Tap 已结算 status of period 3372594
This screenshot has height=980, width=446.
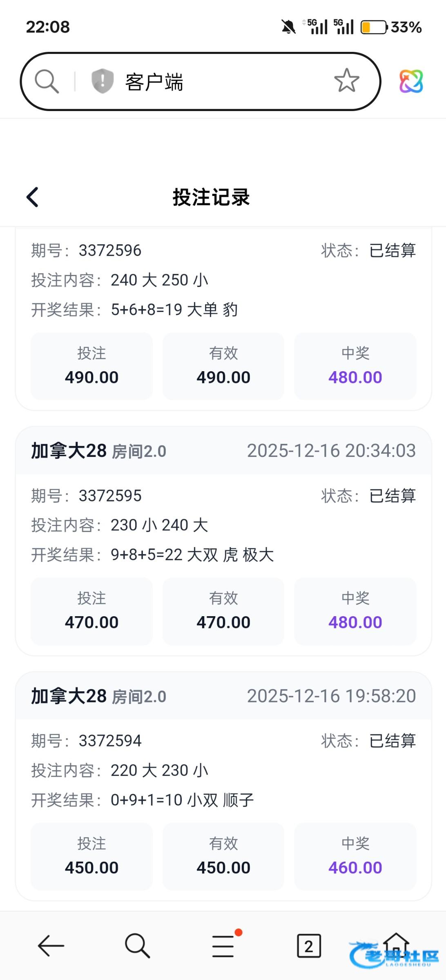pos(392,741)
